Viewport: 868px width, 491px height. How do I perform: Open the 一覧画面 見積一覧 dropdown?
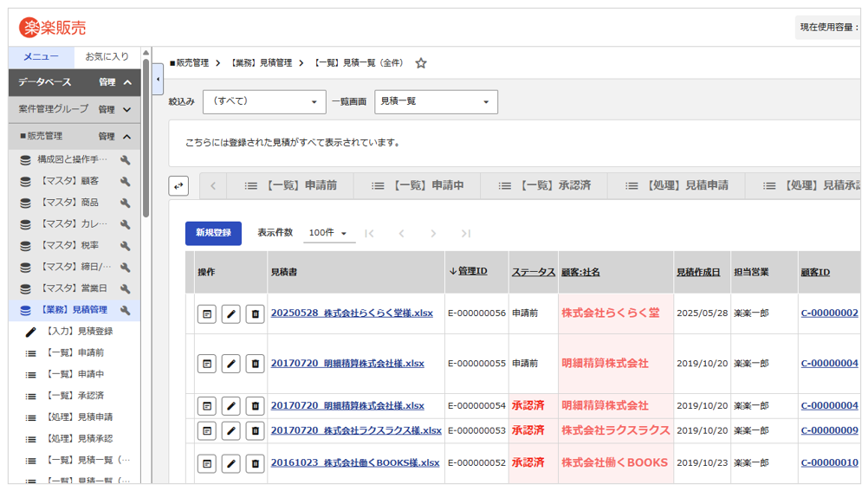pyautogui.click(x=436, y=101)
